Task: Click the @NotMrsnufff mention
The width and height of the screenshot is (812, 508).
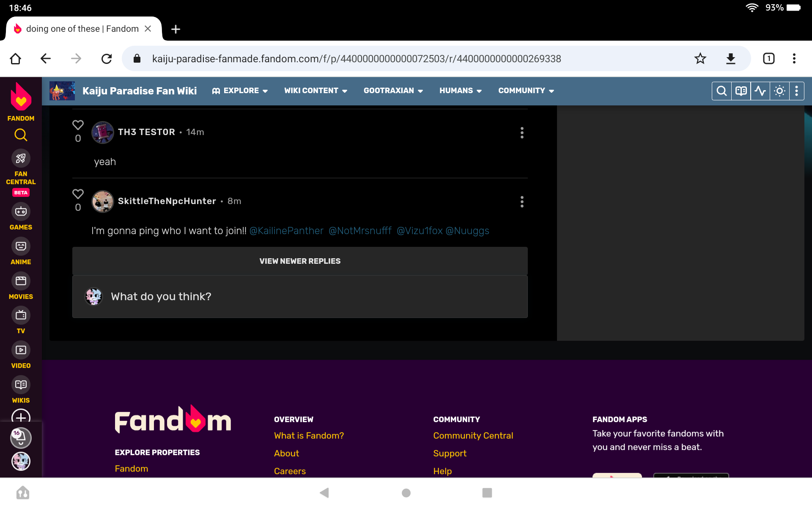Action: pos(360,231)
